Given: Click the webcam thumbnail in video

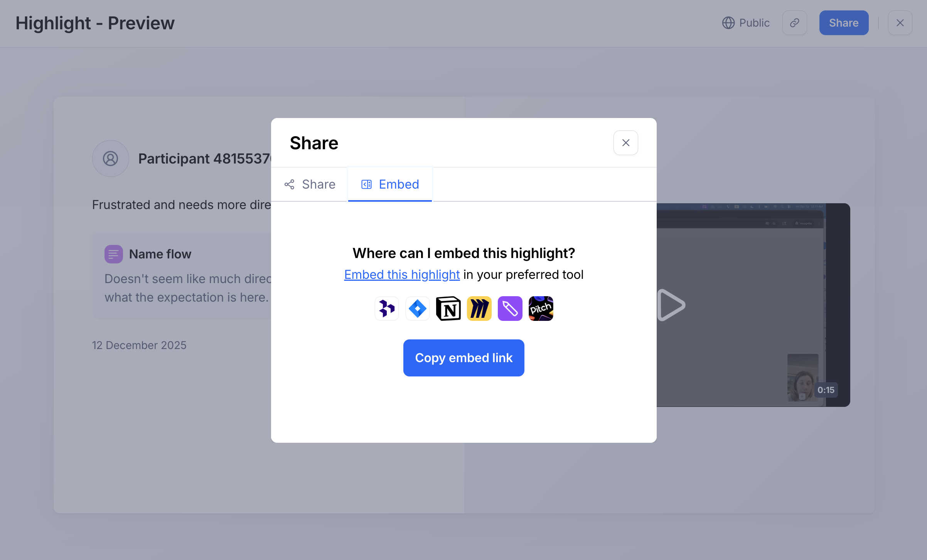Looking at the screenshot, I should [x=801, y=376].
